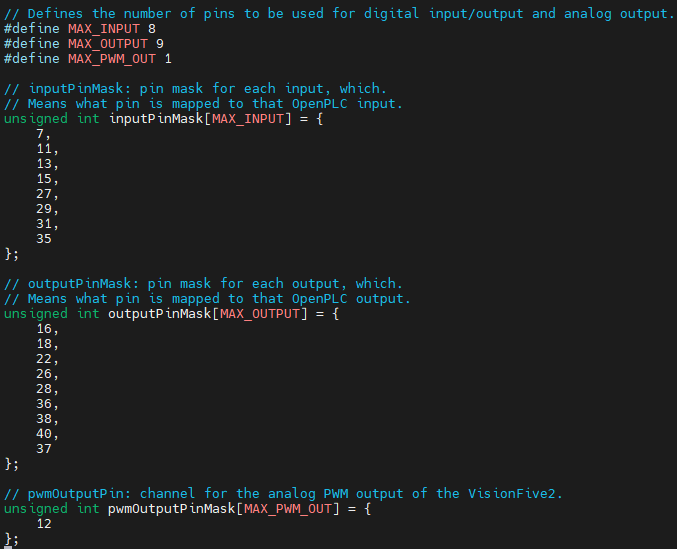Viewport: 677px width, 549px height.
Task: Place cursor on output pin value 16
Action: tap(44, 329)
